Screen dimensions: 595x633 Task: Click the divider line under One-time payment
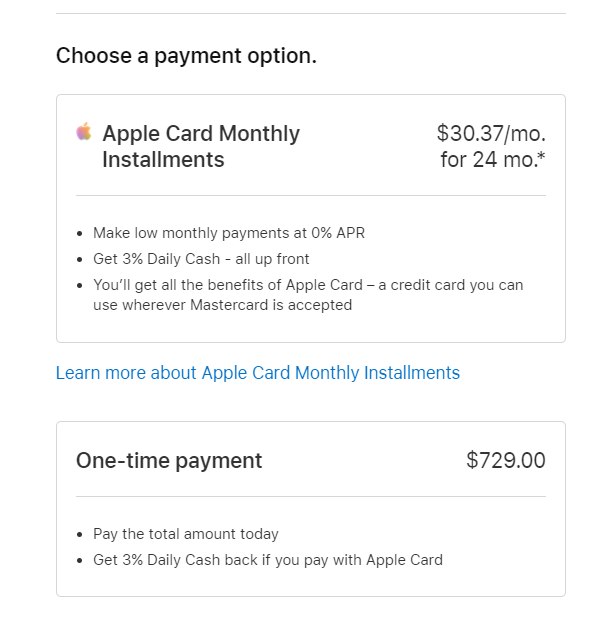[311, 497]
